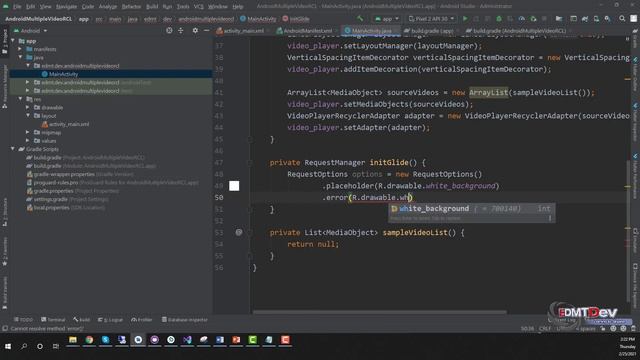
Task: Open Visual Studio from the taskbar
Action: click(x=187, y=340)
